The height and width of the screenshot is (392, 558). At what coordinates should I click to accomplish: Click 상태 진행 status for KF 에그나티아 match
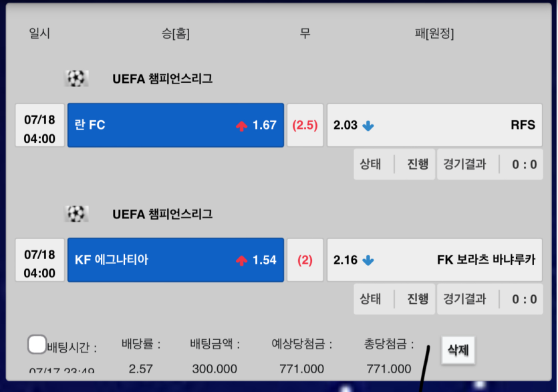[x=394, y=299]
